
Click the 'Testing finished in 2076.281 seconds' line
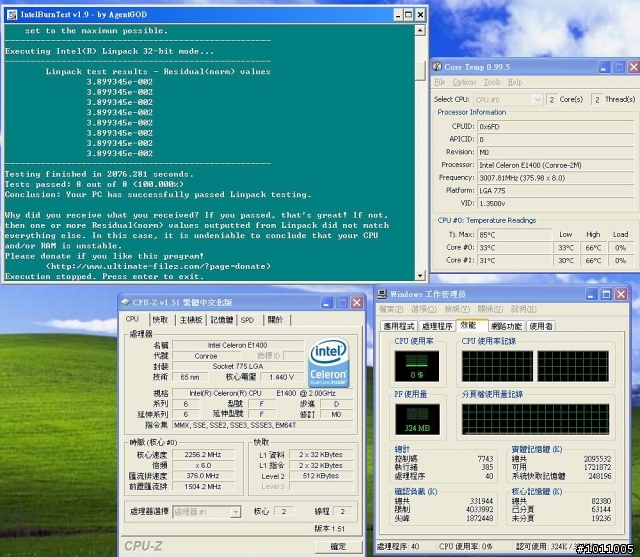click(x=99, y=174)
